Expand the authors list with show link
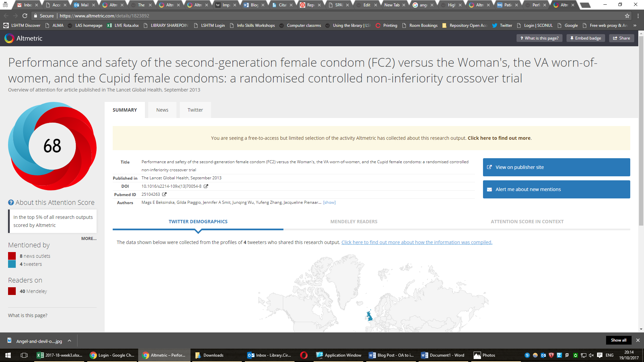This screenshot has width=644, height=362. coord(329,202)
